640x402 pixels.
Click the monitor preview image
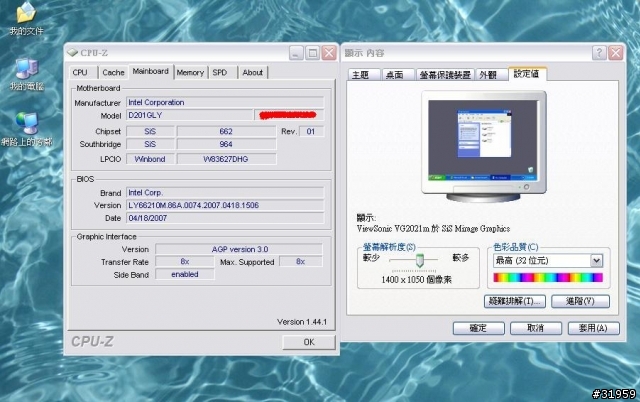(x=484, y=145)
